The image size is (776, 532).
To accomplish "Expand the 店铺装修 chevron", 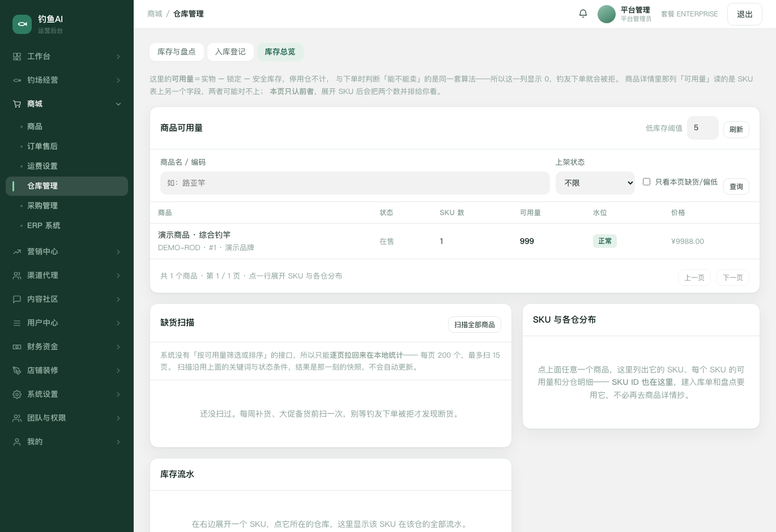I will (118, 371).
